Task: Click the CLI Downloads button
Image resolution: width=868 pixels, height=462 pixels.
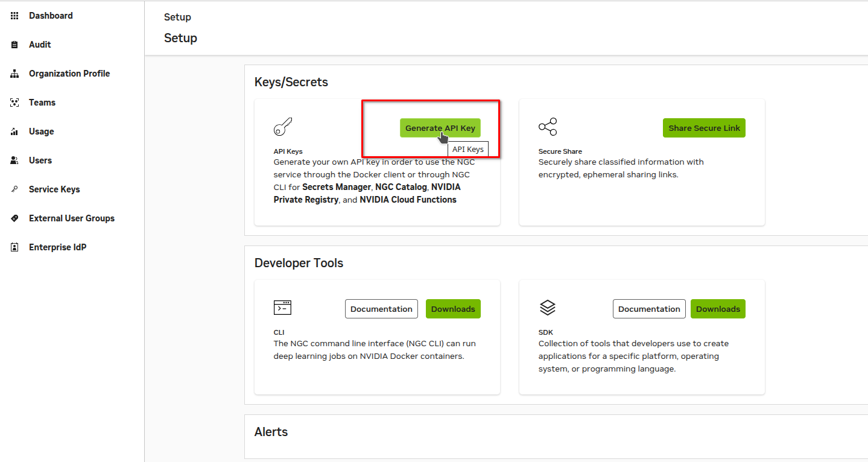Action: click(x=453, y=309)
